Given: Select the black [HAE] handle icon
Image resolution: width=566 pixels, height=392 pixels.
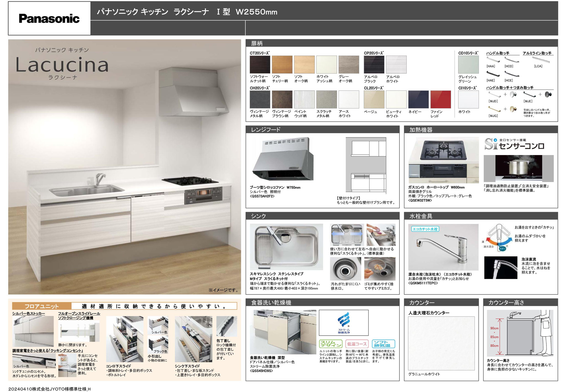Looking at the screenshot, I should pyautogui.click(x=493, y=74).
